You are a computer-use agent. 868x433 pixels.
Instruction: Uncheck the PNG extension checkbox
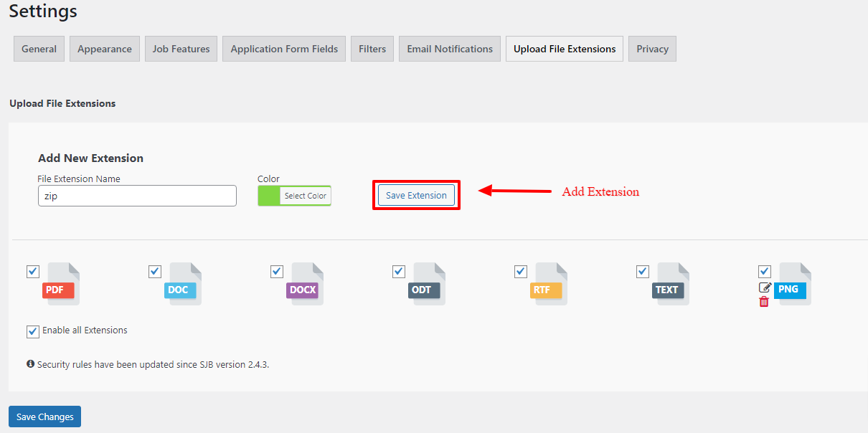pos(765,272)
